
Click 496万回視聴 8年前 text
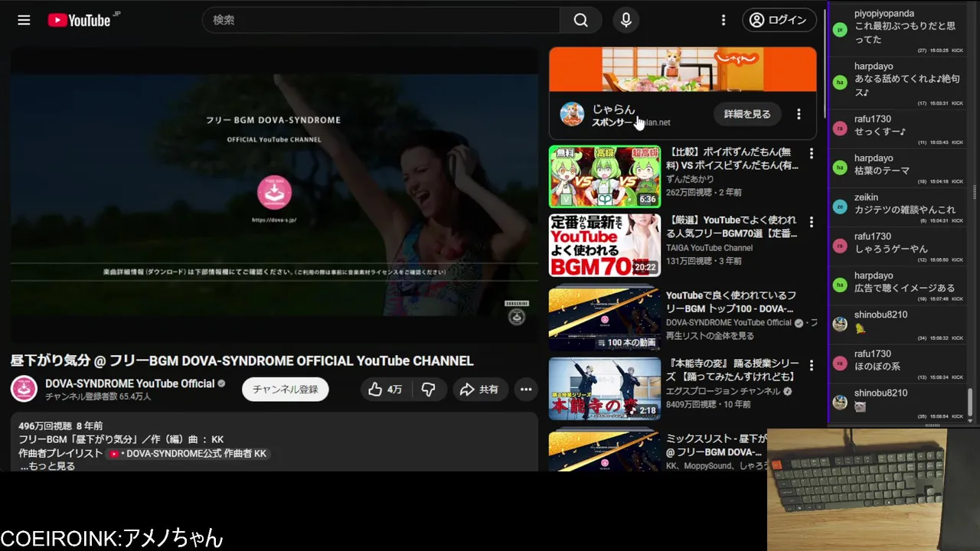[60, 425]
